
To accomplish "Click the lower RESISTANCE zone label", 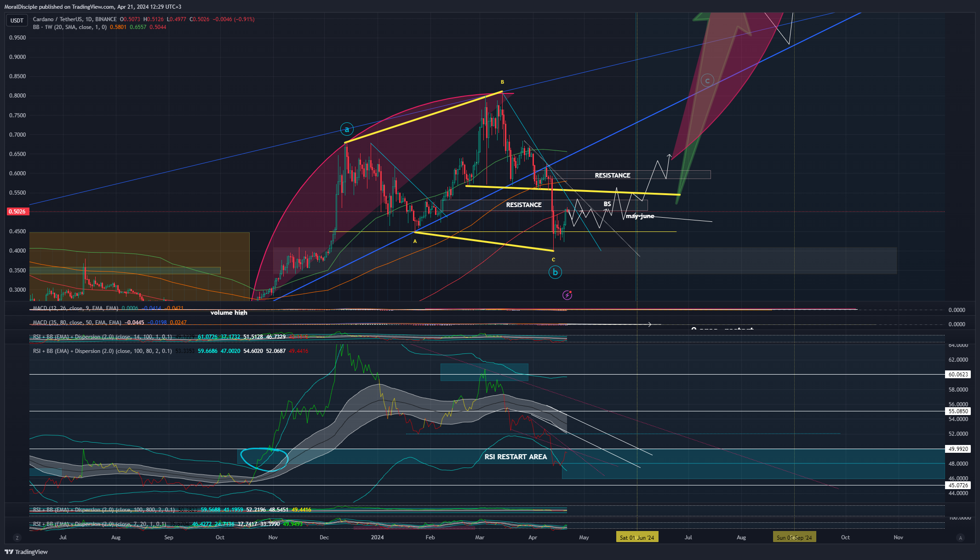I will coord(524,205).
